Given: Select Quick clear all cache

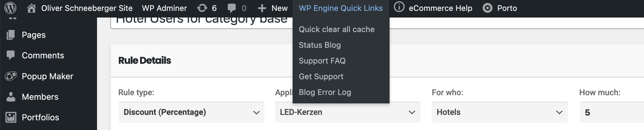Looking at the screenshot, I should (x=337, y=29).
